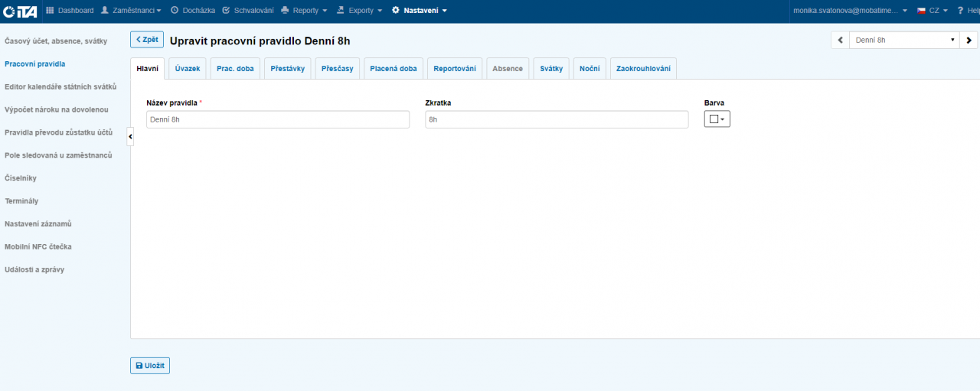Open the Reporty dropdown menu

pos(304,11)
